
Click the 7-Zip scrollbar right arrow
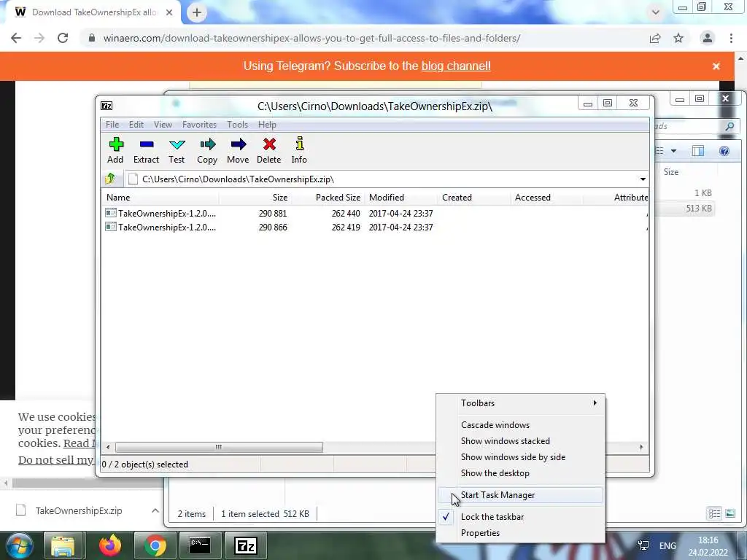[x=641, y=447]
